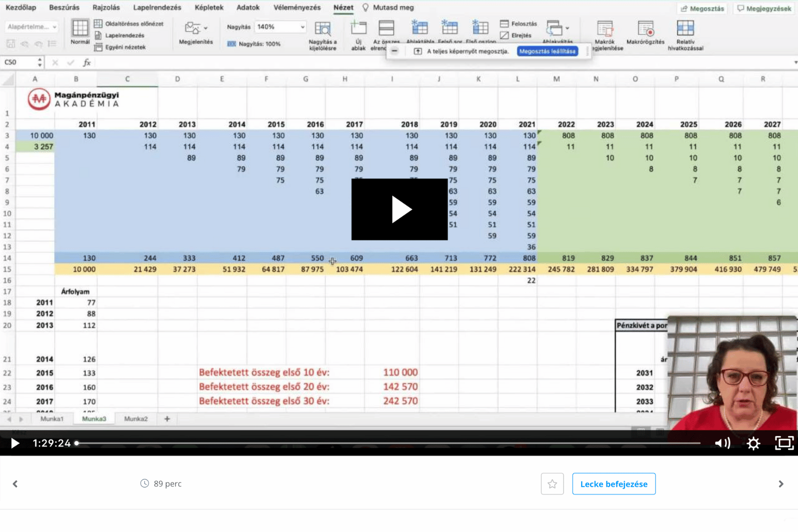Viewport: 798px width, 532px height.
Task: Enter fullscreen mode for the video
Action: (x=784, y=443)
